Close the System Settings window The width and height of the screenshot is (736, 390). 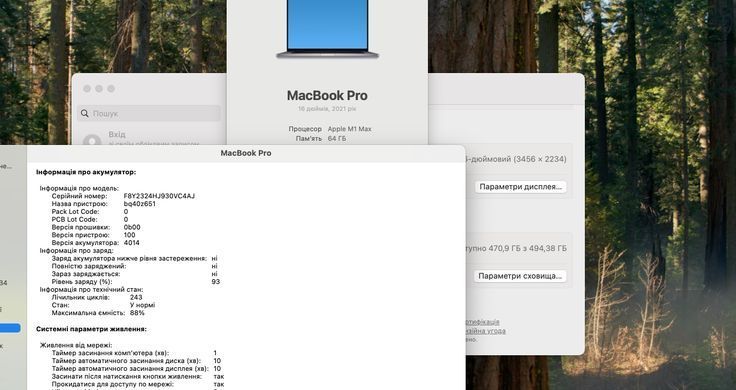(x=87, y=89)
